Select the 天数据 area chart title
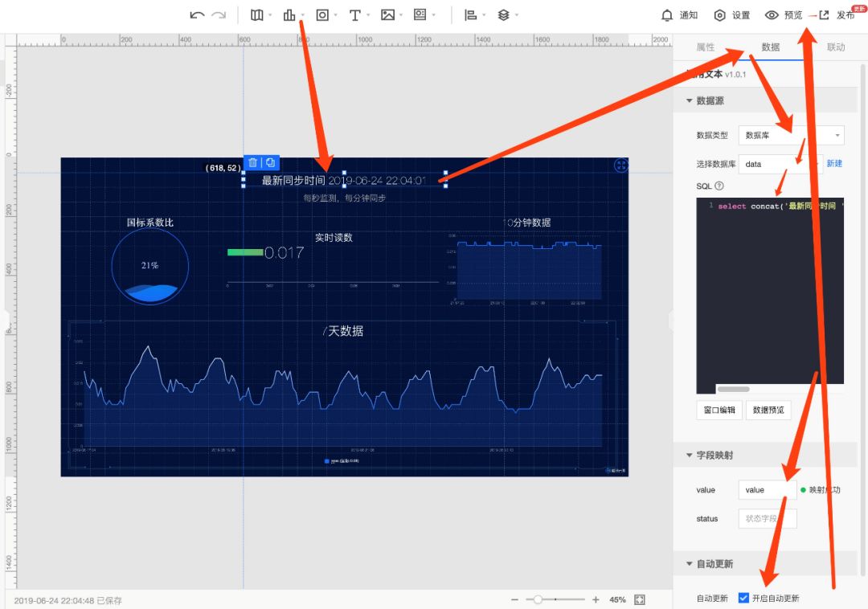Screen dimensions: 868x609 tap(343, 331)
